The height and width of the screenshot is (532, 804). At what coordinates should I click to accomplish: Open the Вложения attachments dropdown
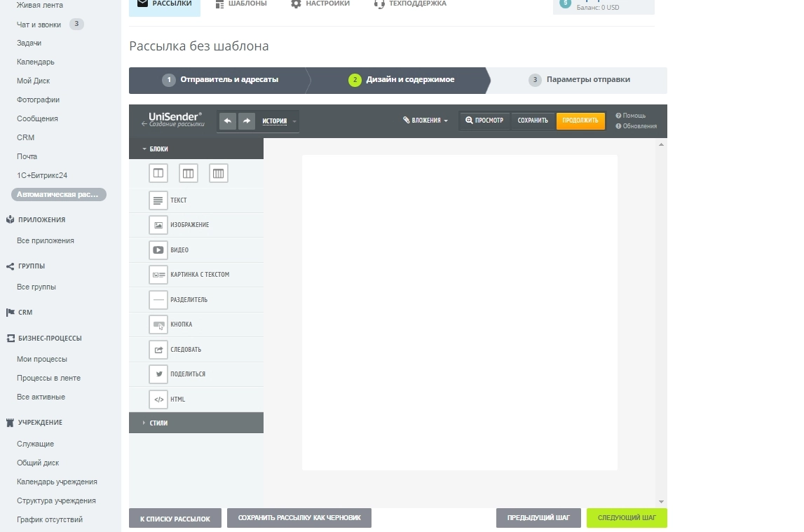coord(425,121)
